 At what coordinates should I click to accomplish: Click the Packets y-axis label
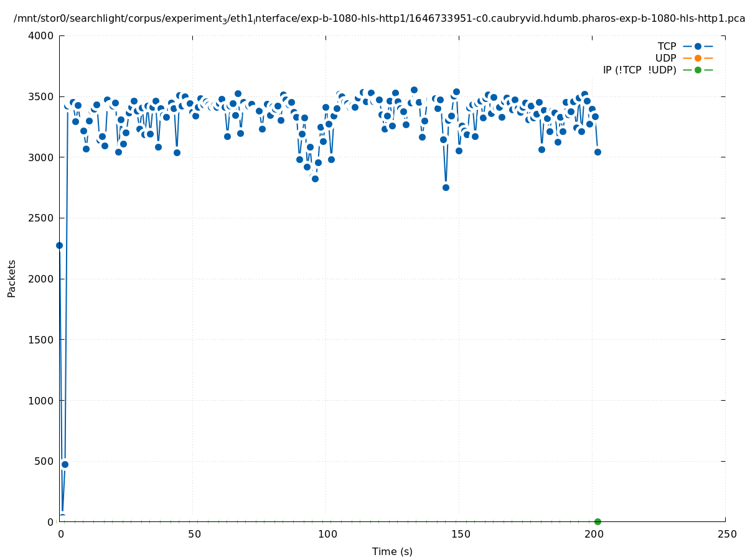(x=12, y=278)
